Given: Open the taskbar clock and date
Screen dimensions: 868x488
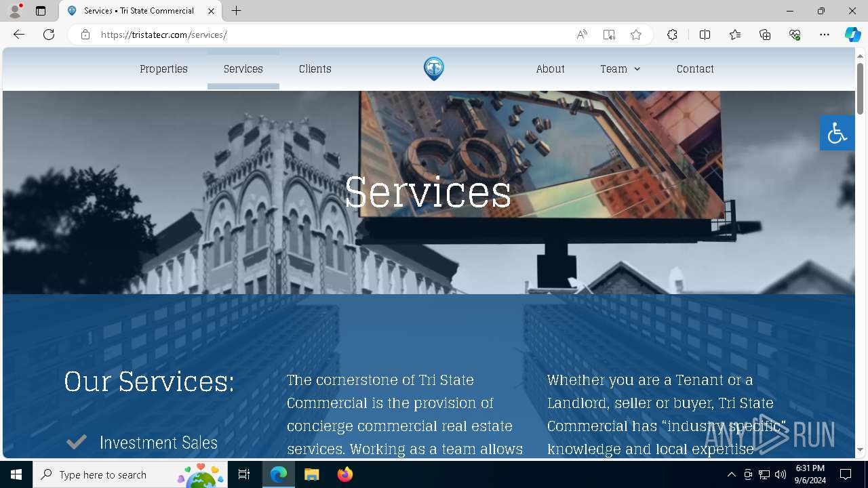Looking at the screenshot, I should pos(810,474).
